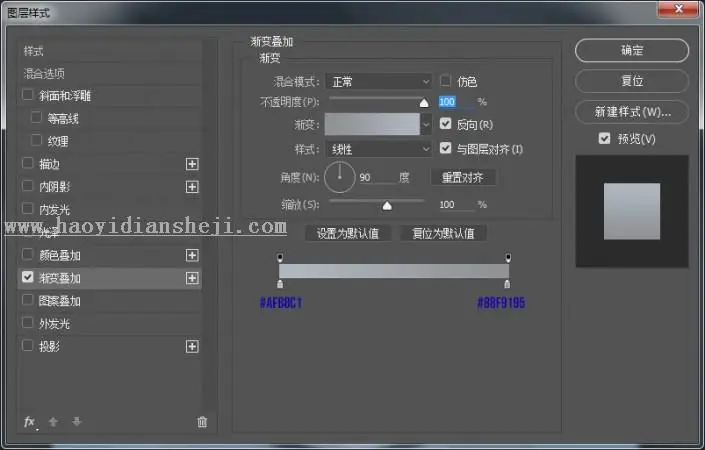Click the 复位 button
The width and height of the screenshot is (705, 450).
pos(632,81)
